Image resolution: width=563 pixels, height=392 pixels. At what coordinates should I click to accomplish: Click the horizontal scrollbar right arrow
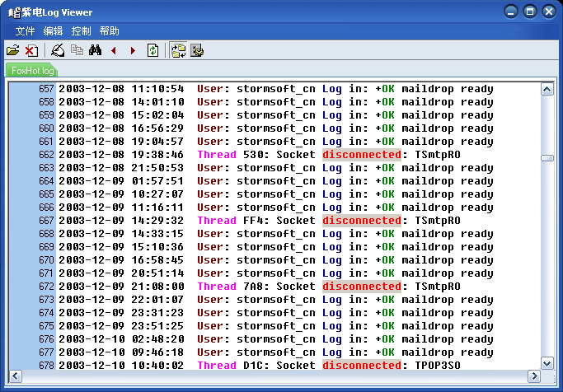[x=534, y=376]
